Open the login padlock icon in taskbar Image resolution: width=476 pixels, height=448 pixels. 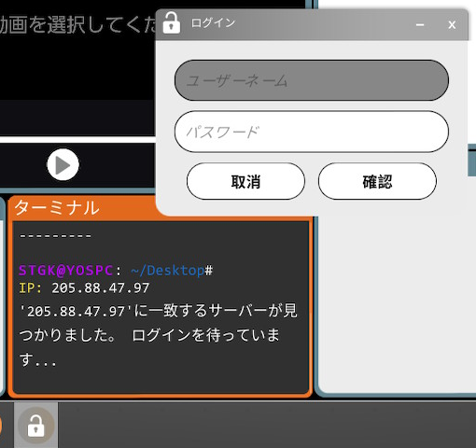click(x=36, y=426)
